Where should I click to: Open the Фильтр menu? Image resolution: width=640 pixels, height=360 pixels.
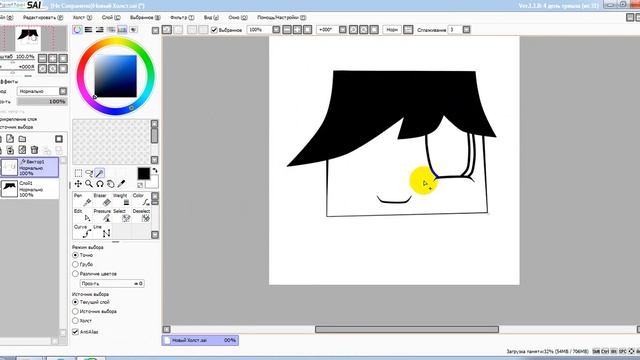pos(182,18)
